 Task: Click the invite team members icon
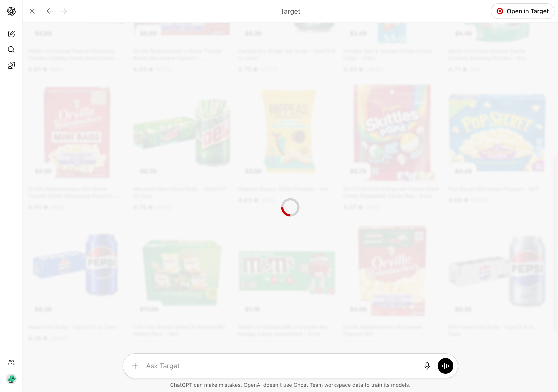pos(11,363)
